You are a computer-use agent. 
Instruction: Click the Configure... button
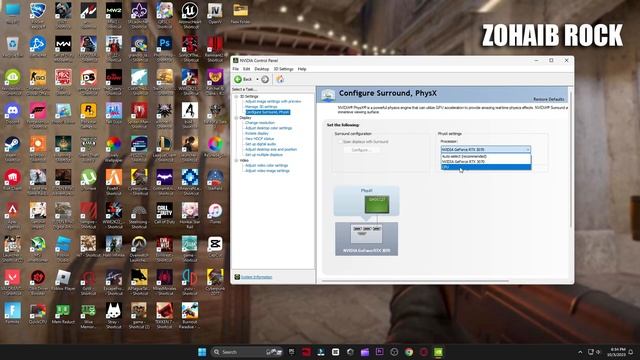(361, 150)
